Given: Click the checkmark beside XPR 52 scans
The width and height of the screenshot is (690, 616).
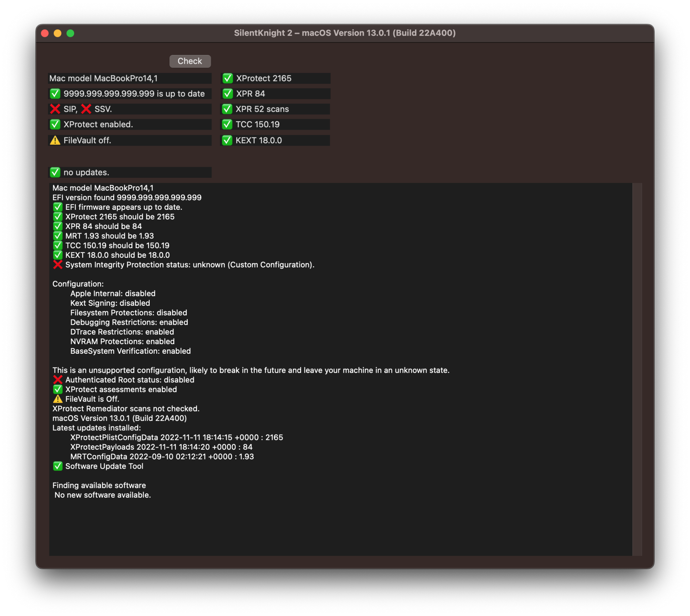Looking at the screenshot, I should 227,109.
